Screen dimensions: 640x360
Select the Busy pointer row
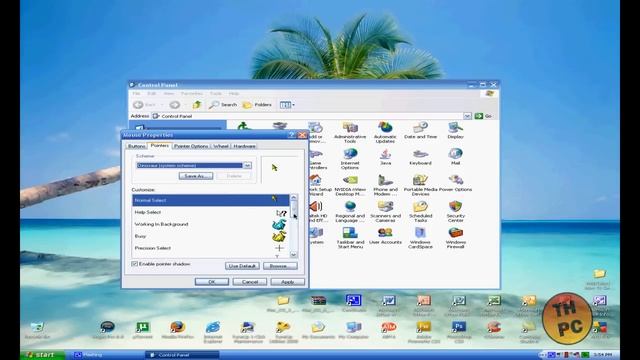pyautogui.click(x=211, y=236)
